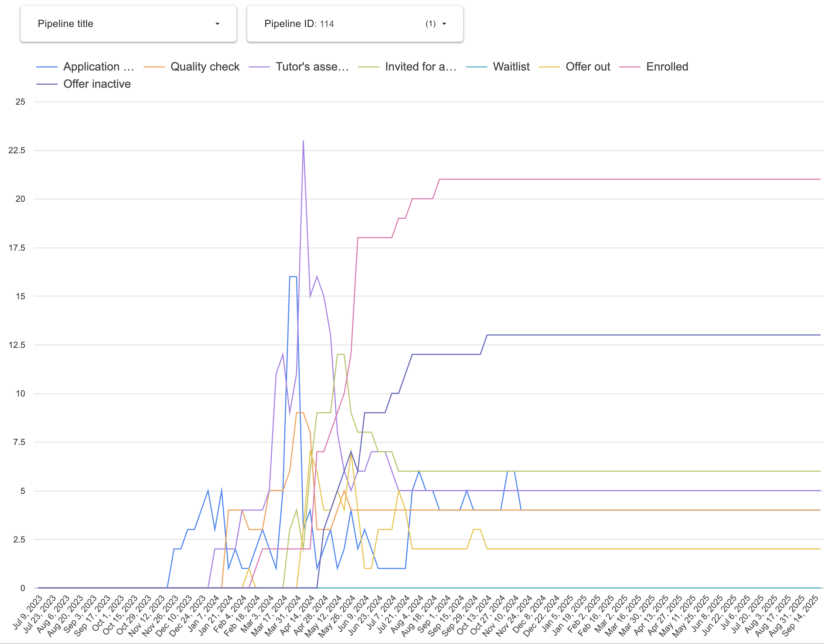
Task: Toggle the Application legend series
Action: point(99,67)
